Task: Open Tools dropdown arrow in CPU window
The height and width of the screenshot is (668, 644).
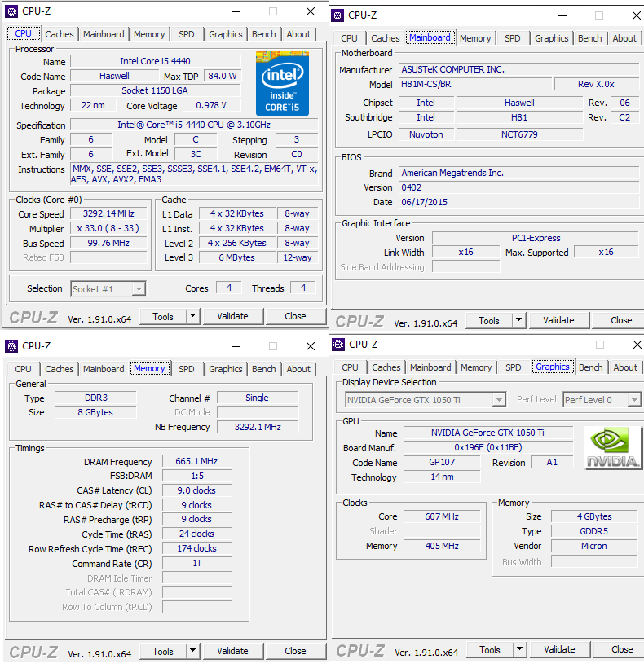Action: (x=192, y=316)
